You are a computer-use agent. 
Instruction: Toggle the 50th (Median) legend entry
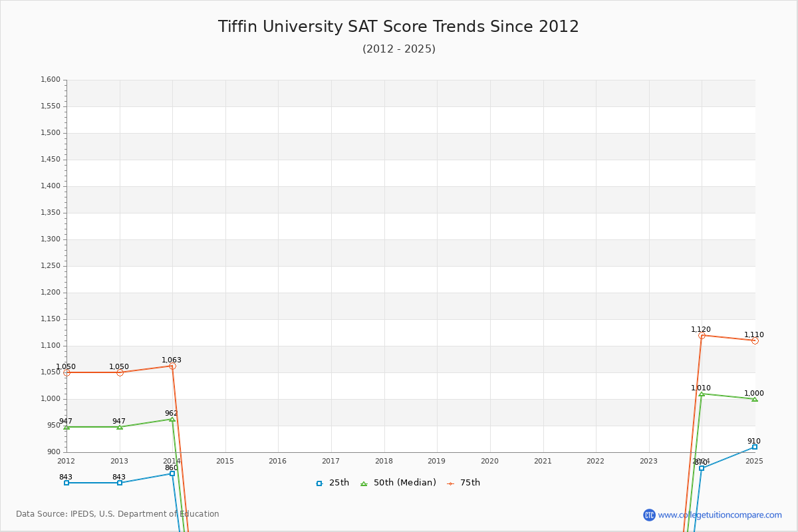tap(398, 483)
